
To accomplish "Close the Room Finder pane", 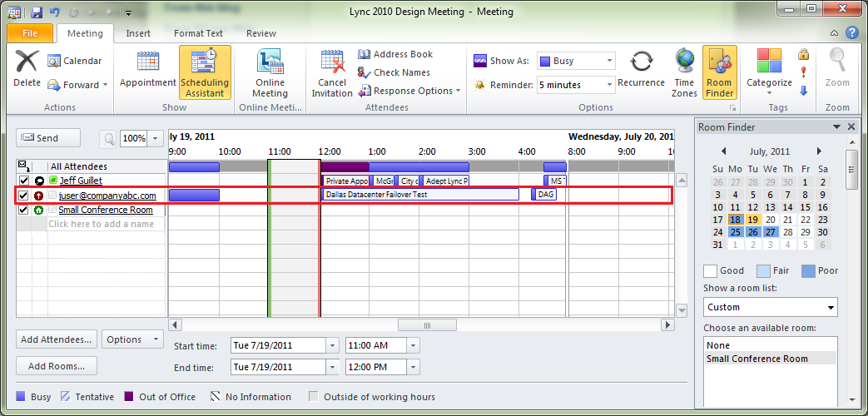I will pos(851,127).
